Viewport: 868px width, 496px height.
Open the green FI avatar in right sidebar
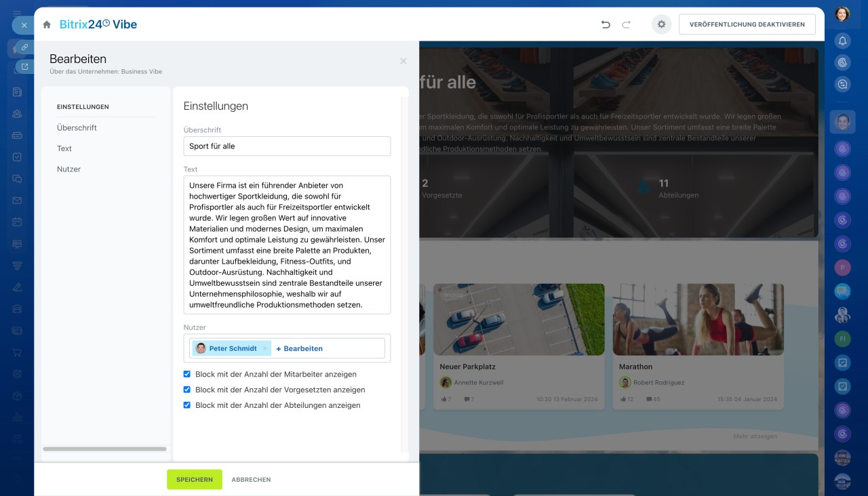point(842,338)
